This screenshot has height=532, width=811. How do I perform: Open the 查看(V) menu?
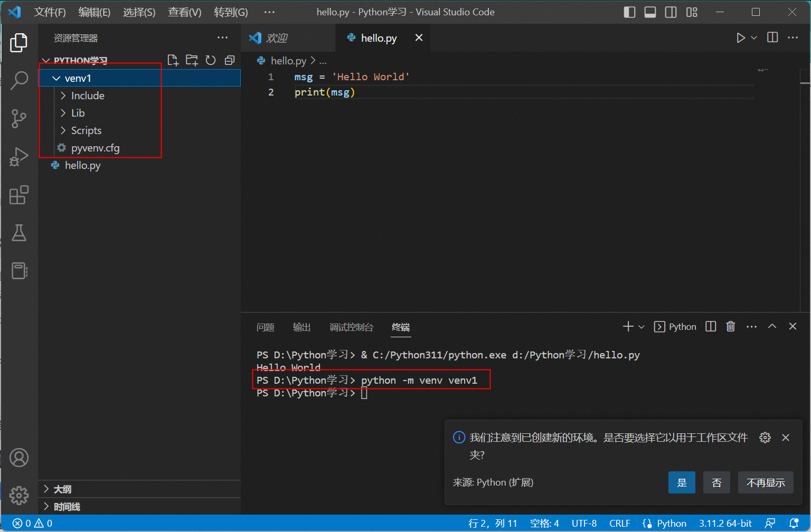185,12
